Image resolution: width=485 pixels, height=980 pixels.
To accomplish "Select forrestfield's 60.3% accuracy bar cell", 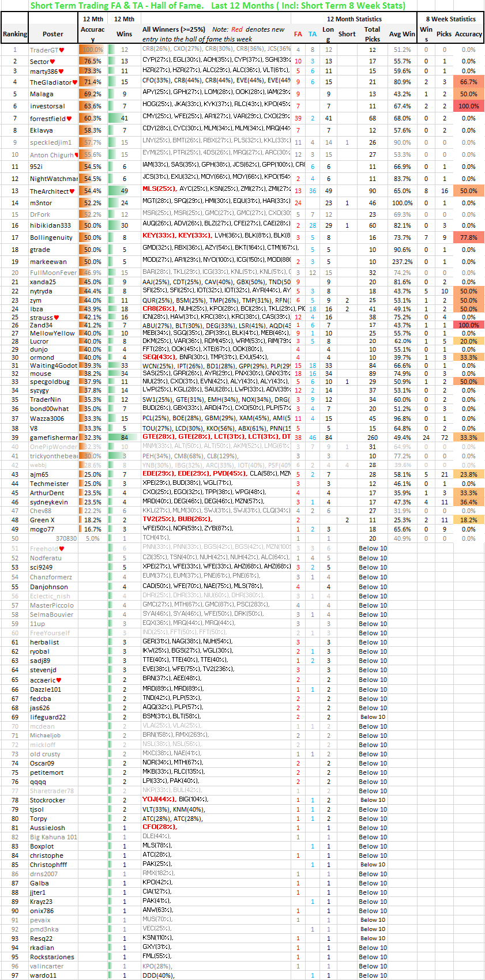I will click(x=92, y=118).
